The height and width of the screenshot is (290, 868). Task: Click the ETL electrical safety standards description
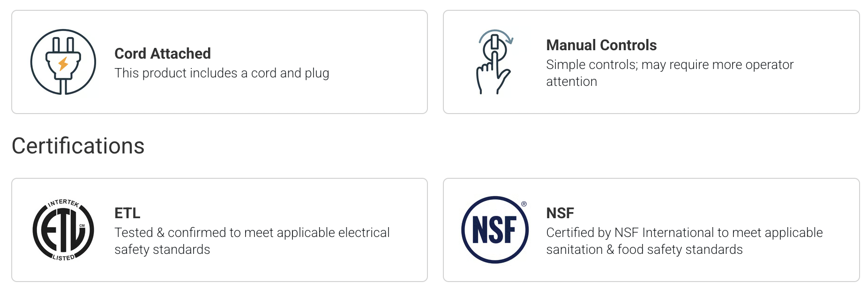252,241
